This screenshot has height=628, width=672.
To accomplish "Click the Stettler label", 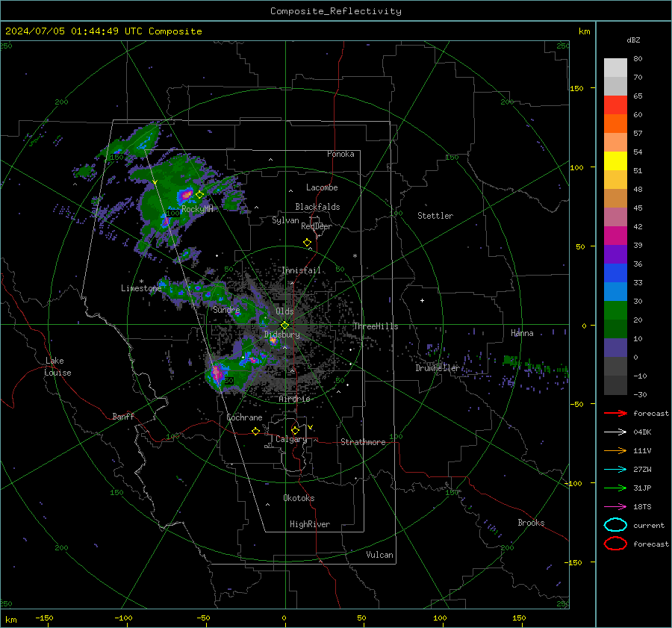I will click(435, 216).
